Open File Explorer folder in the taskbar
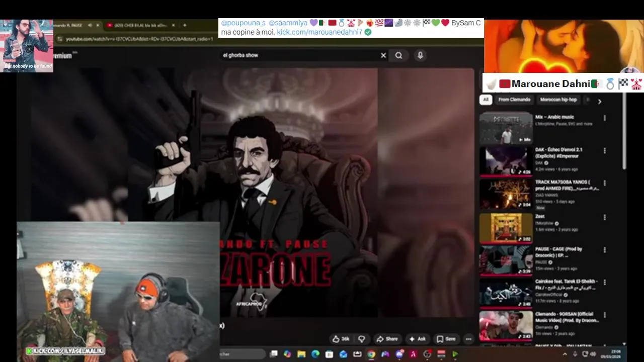Image resolution: width=644 pixels, height=362 pixels. (x=301, y=354)
